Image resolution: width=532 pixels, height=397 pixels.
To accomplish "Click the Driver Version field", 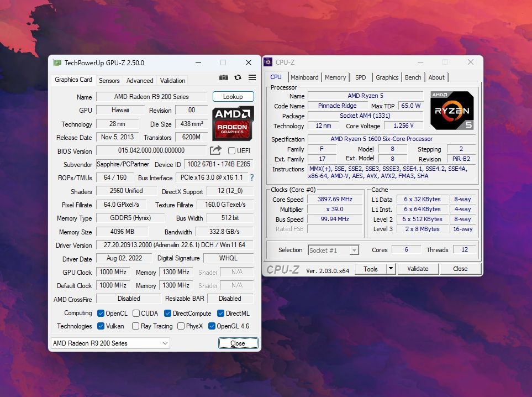I will click(x=175, y=244).
